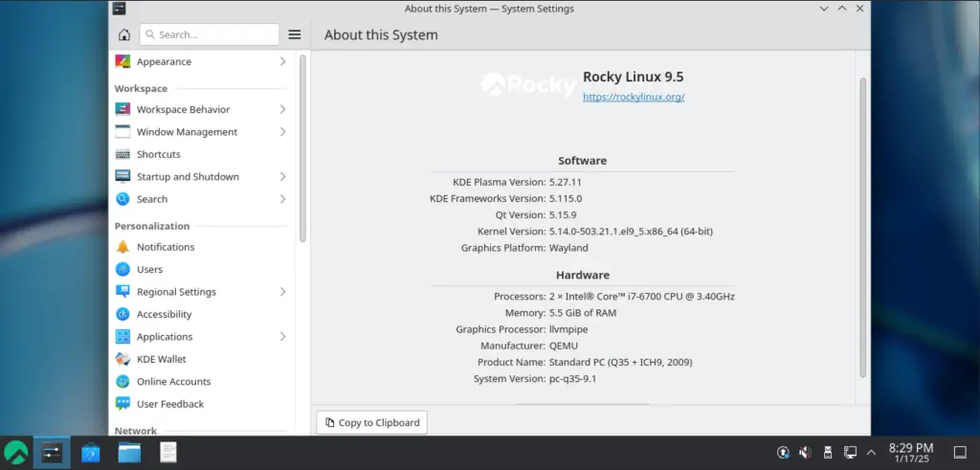Click the Rocky Linux 9.5 heading

[634, 77]
